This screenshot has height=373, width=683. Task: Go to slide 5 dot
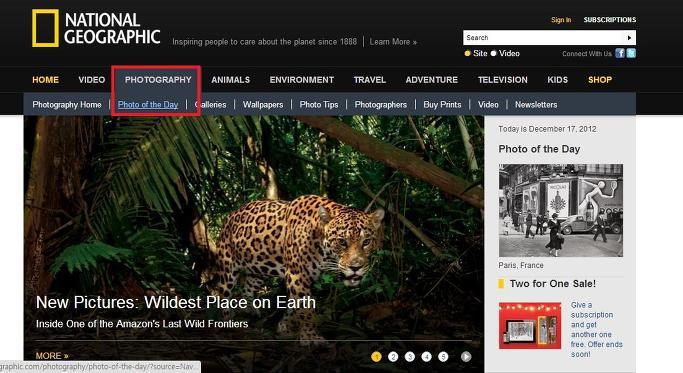(x=443, y=356)
